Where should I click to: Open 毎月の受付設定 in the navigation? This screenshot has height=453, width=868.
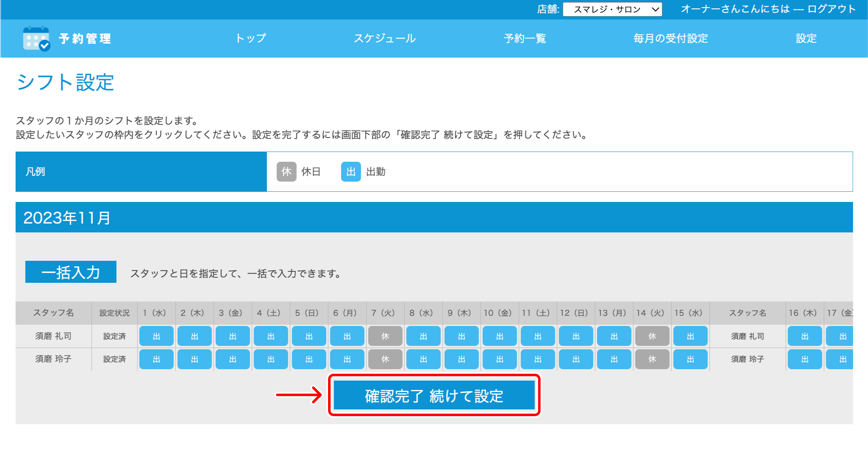[670, 39]
